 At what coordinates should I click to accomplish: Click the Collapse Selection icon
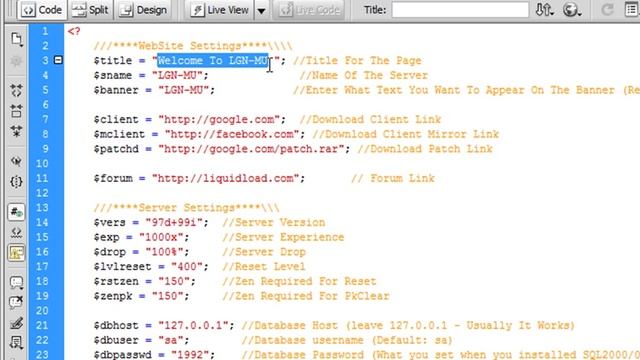pyautogui.click(x=16, y=111)
